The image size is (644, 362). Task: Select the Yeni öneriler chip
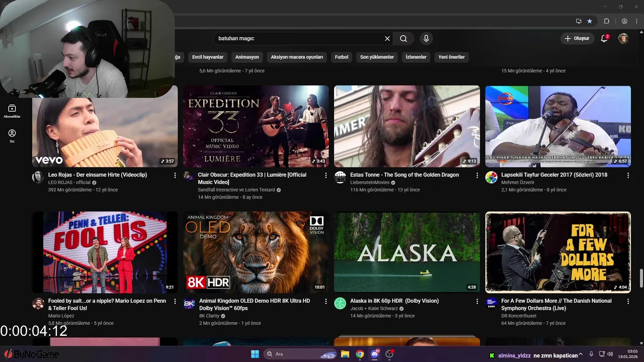point(451,57)
